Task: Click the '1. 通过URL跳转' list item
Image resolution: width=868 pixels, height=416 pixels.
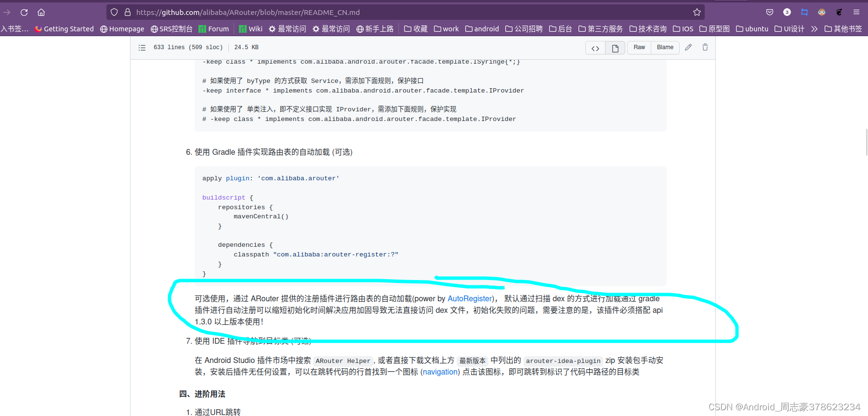Action: (x=213, y=412)
